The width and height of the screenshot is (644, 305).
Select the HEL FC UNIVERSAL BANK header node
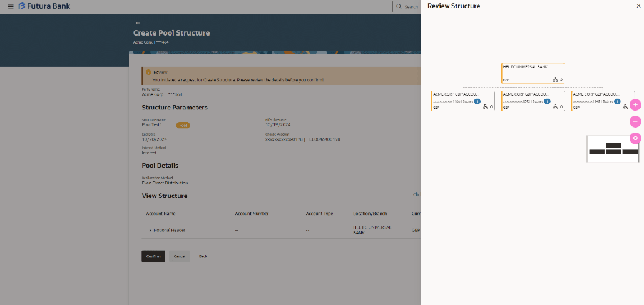coord(533,73)
